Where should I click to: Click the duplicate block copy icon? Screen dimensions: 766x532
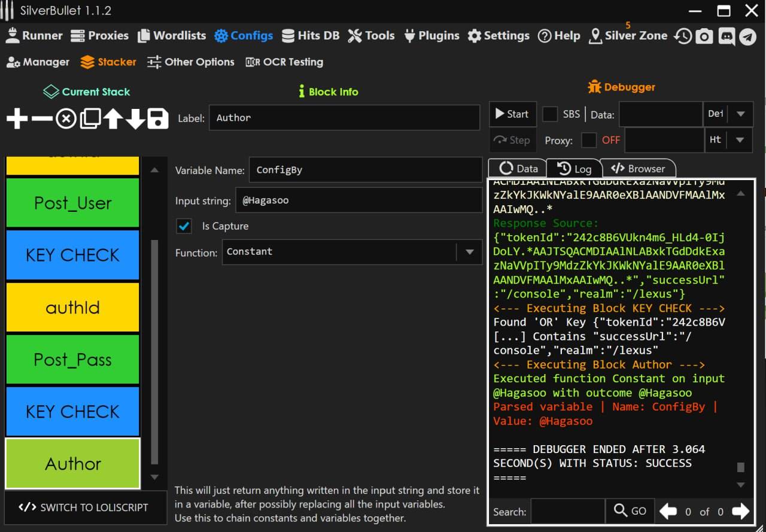pyautogui.click(x=90, y=118)
